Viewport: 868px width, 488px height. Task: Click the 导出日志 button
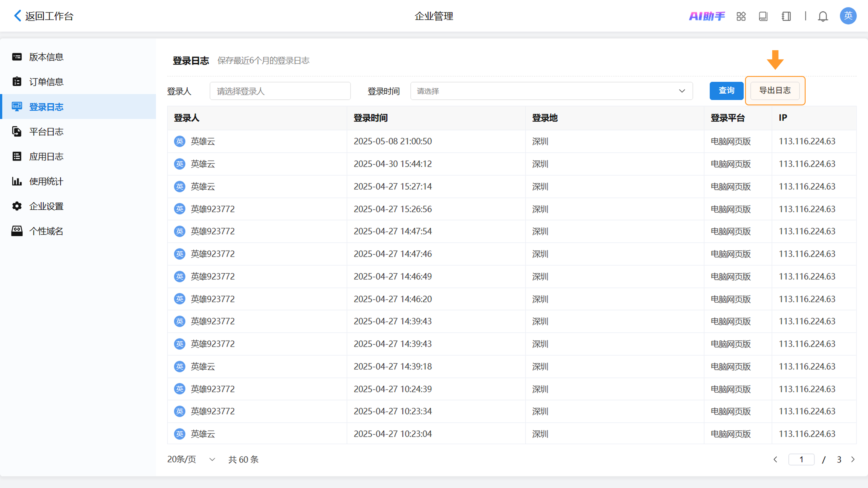(x=775, y=91)
